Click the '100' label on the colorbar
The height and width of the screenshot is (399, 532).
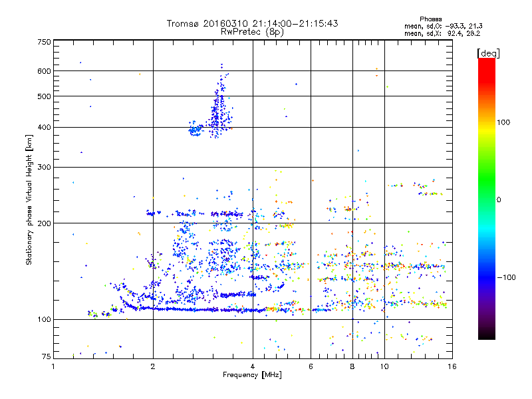tap(503, 122)
